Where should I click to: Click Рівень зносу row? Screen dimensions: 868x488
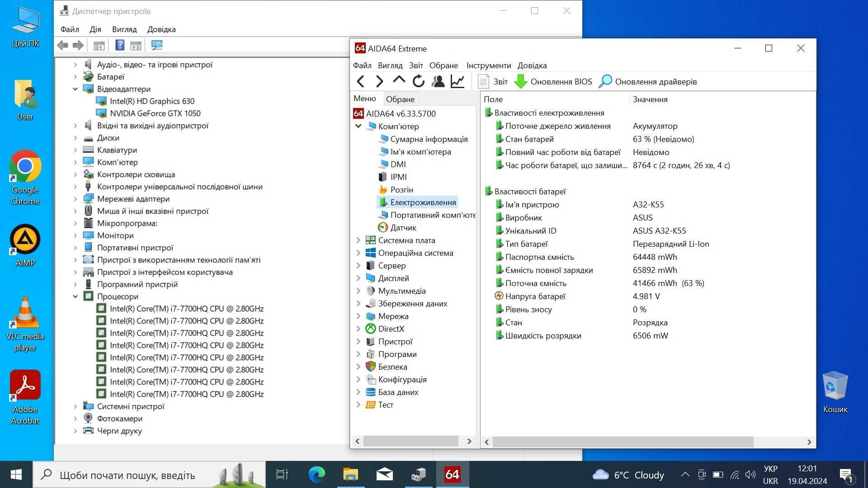tap(647, 309)
